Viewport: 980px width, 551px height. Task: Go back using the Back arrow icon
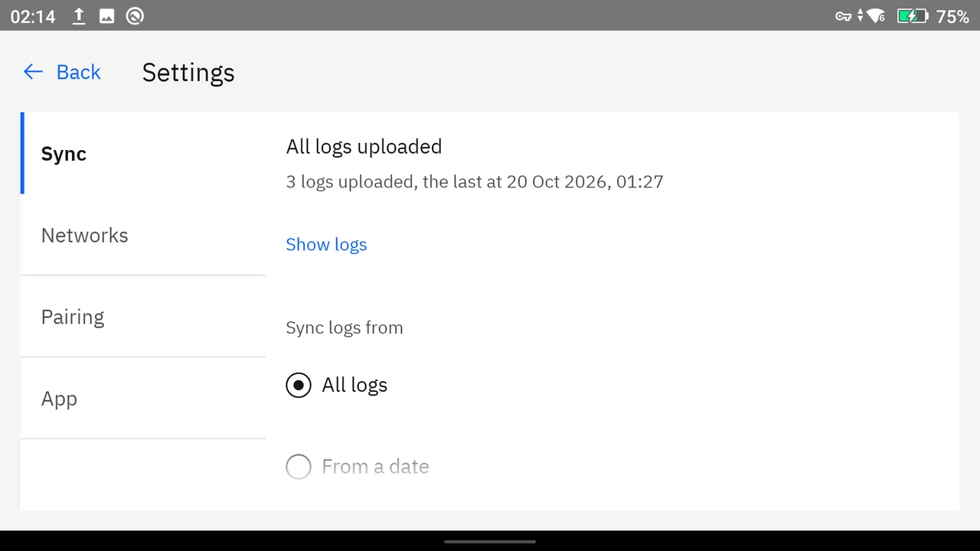point(33,72)
